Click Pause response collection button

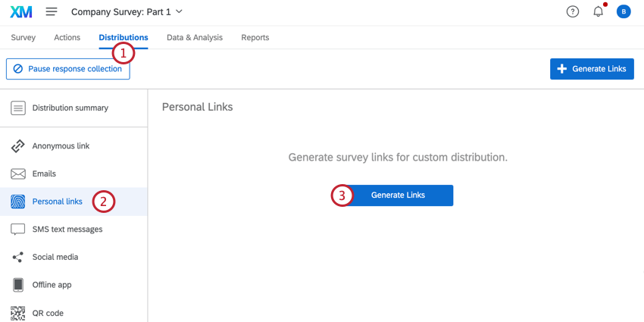[x=68, y=69]
